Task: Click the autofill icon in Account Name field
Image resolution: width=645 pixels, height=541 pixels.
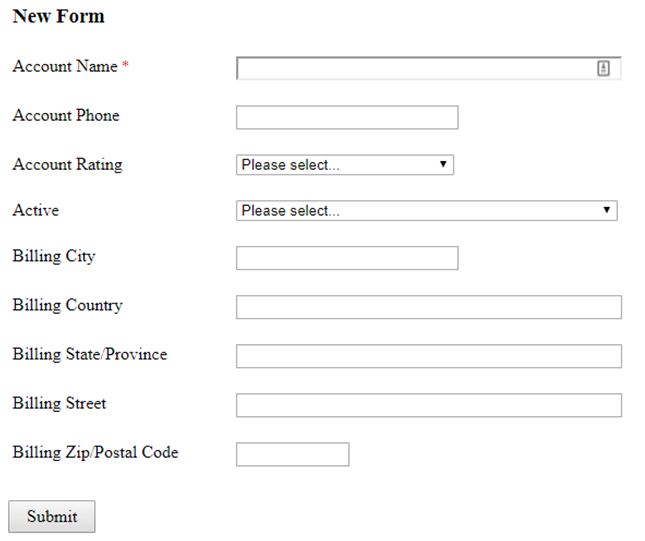Action: [x=603, y=68]
